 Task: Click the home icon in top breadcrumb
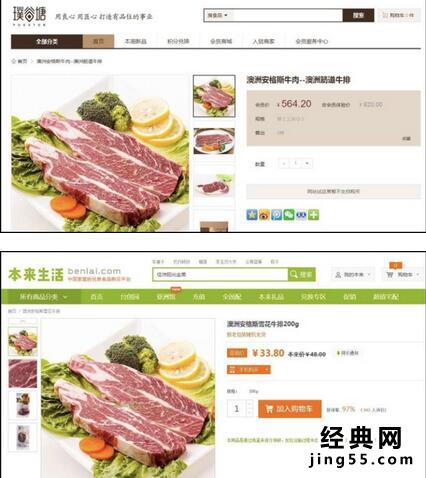point(14,61)
